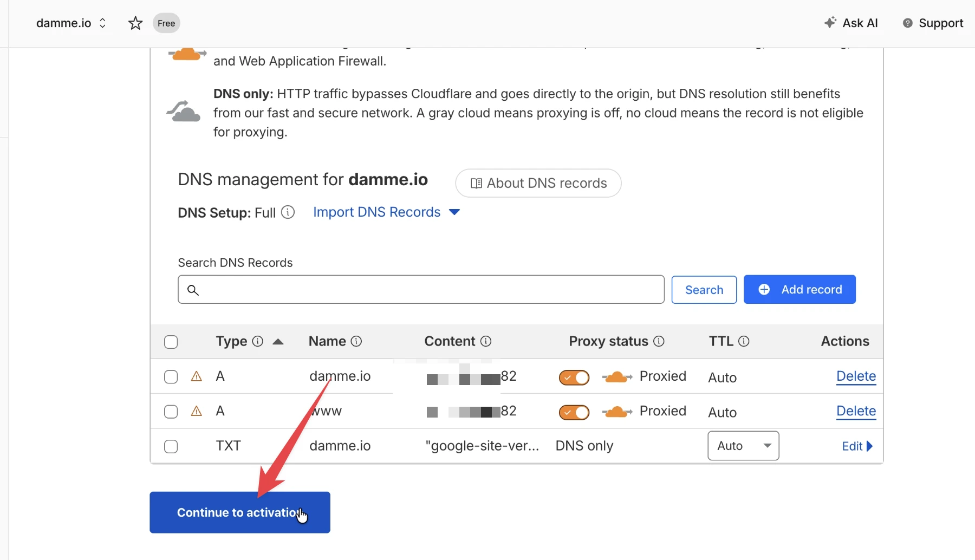The width and height of the screenshot is (975, 560).
Task: Click Add record button
Action: click(799, 289)
